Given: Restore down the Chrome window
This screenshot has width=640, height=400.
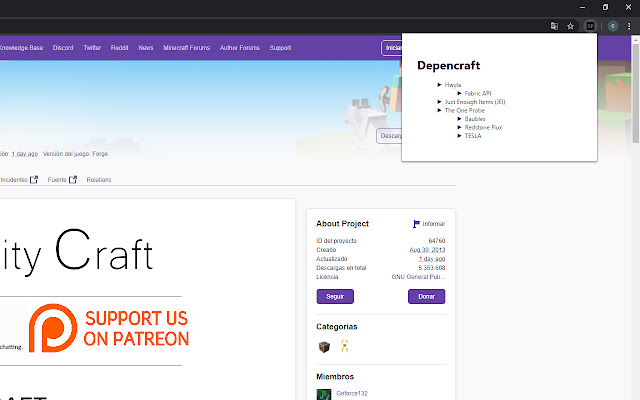Looking at the screenshot, I should [605, 7].
